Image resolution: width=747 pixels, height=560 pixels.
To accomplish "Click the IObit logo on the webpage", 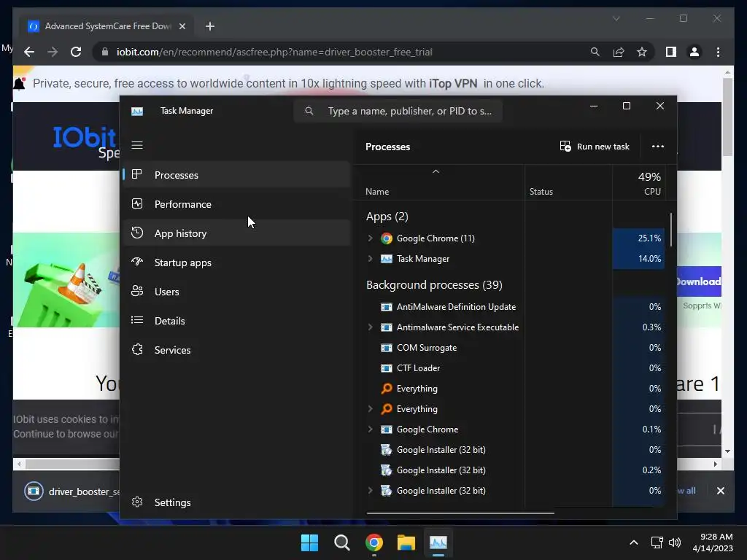I will 85,138.
